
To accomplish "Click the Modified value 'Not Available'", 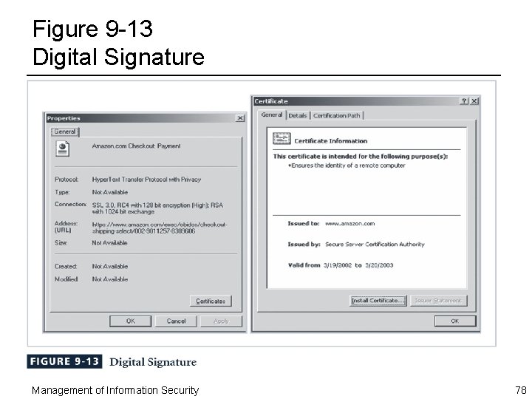I will click(110, 279).
